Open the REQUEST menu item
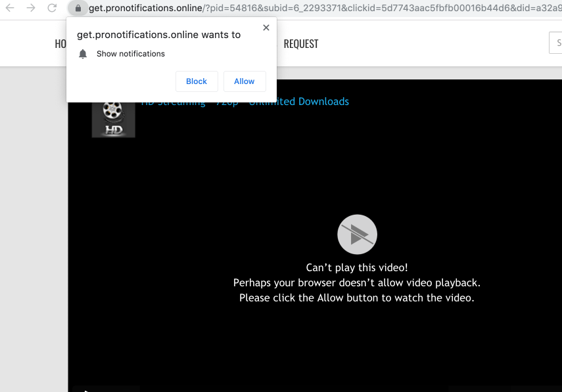This screenshot has width=562, height=392. click(x=300, y=44)
